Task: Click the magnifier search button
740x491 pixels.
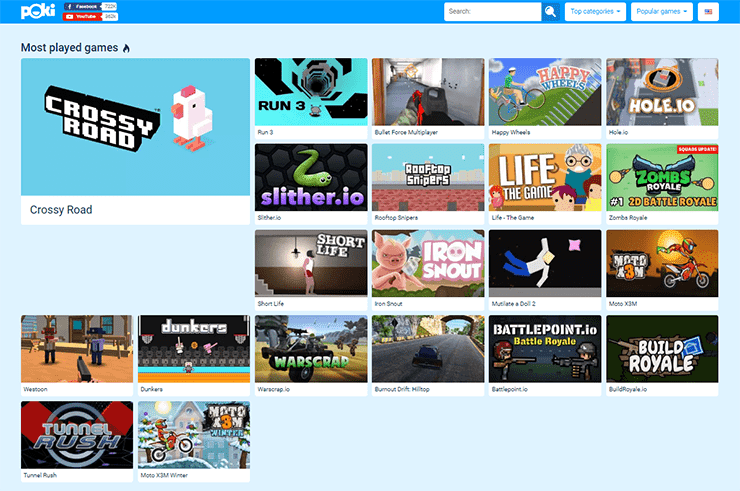Action: [550, 11]
